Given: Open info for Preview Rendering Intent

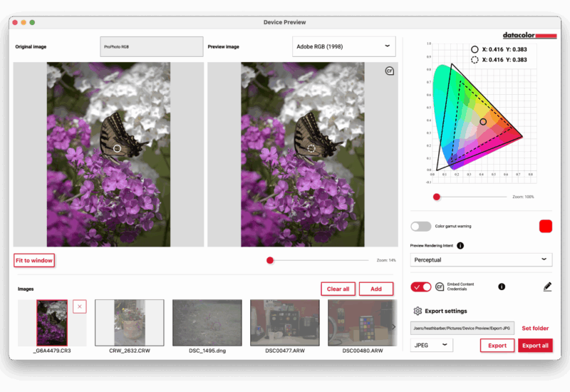Looking at the screenshot, I should pos(460,246).
